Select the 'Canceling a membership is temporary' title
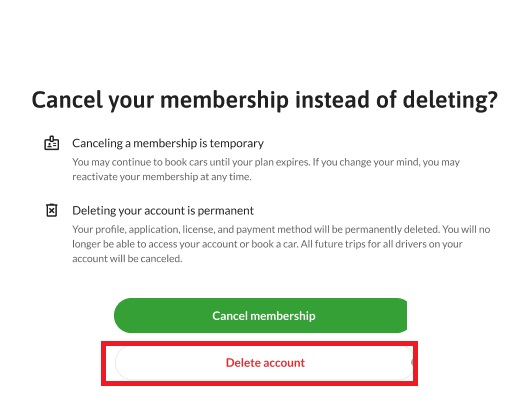Viewport: 518px width, 404px height. (x=168, y=143)
